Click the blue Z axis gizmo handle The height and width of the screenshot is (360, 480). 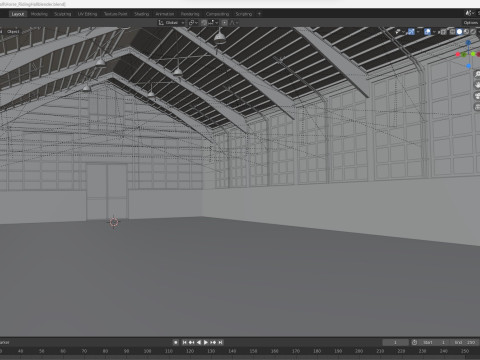coord(468,43)
